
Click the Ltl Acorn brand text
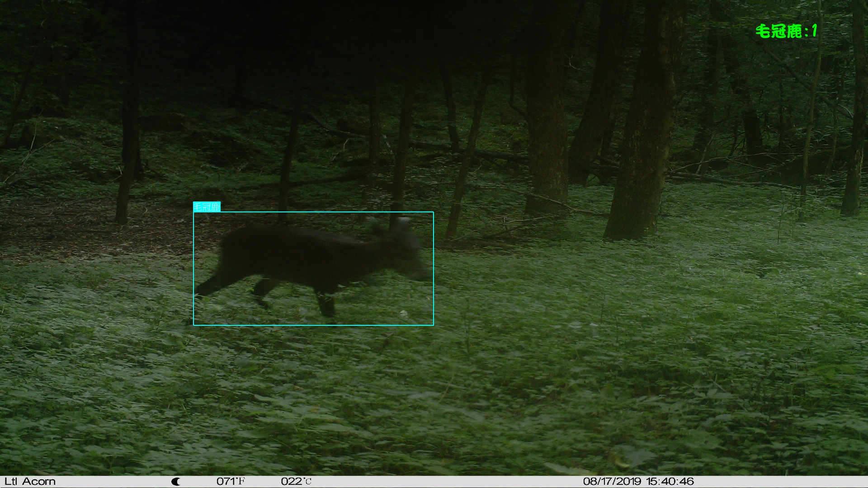point(30,482)
